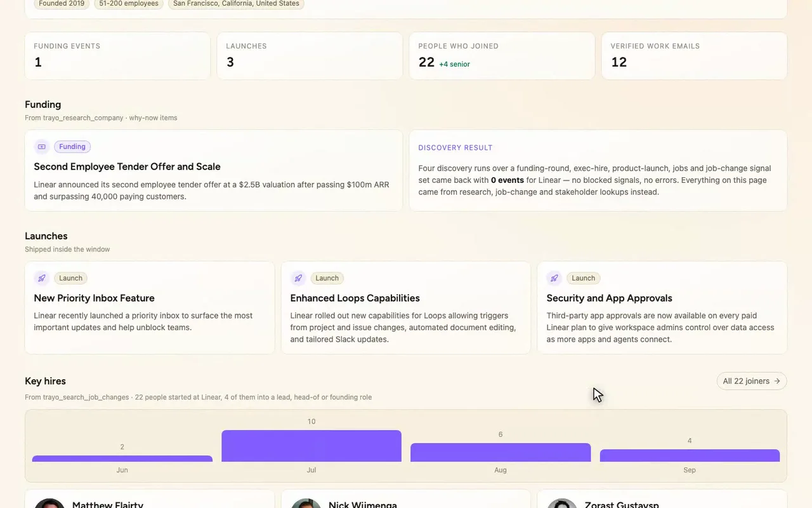812x508 pixels.
Task: Click the green "+4 senior" label
Action: 454,64
